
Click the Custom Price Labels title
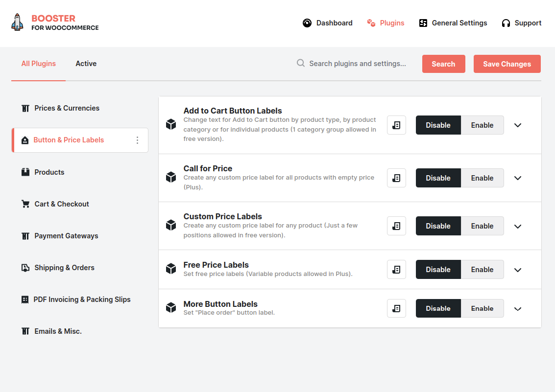tap(223, 216)
